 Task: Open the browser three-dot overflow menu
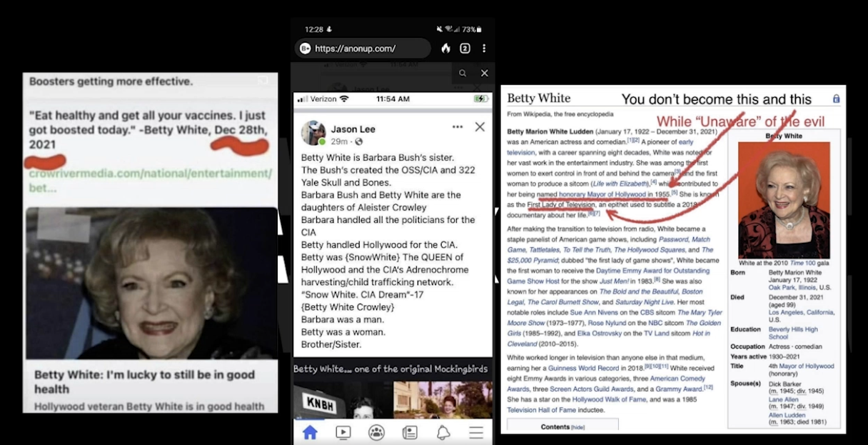click(x=484, y=49)
